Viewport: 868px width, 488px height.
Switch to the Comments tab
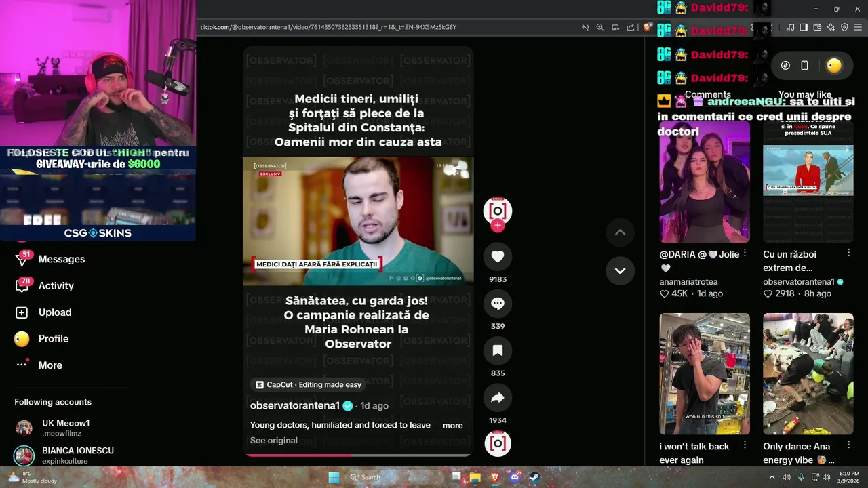[707, 94]
